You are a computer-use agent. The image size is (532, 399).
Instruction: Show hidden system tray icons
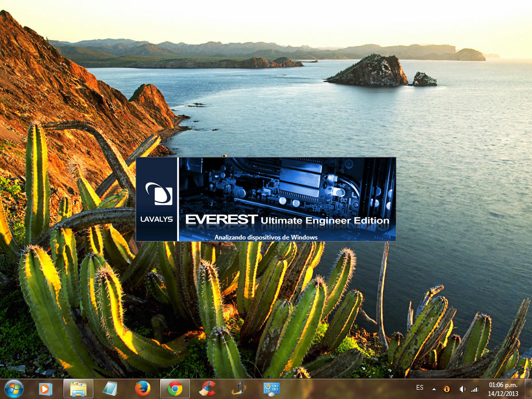(x=434, y=389)
